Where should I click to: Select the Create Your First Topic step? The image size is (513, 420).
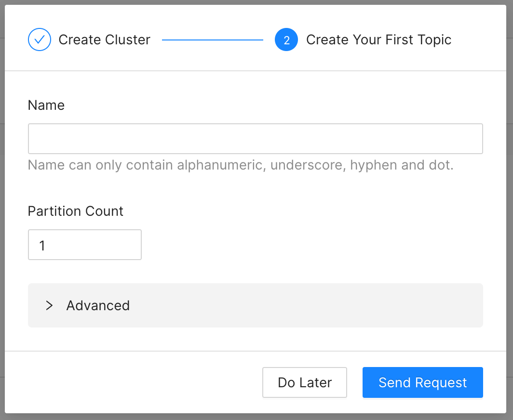tap(378, 39)
